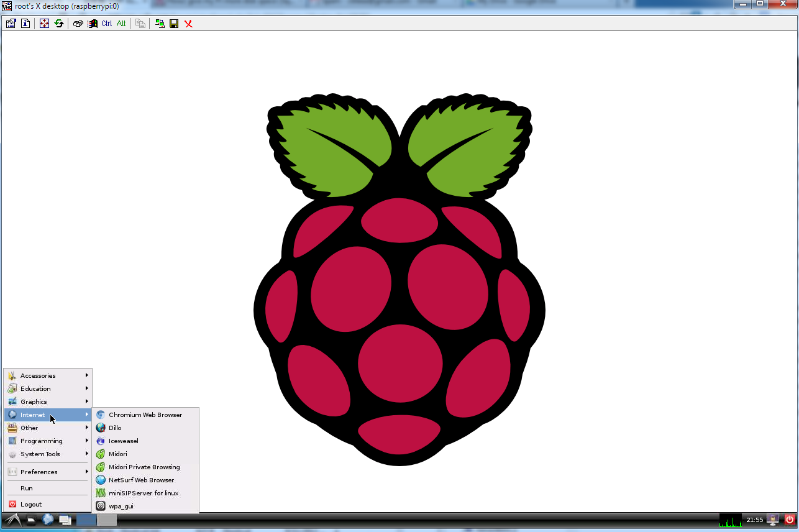Expand the Education submenu arrow
799x532 pixels.
tap(87, 388)
